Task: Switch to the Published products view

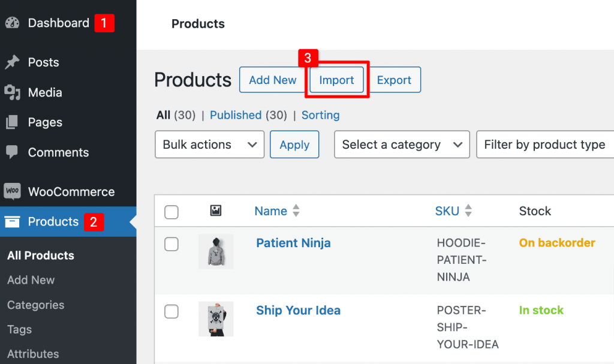Action: (x=236, y=115)
